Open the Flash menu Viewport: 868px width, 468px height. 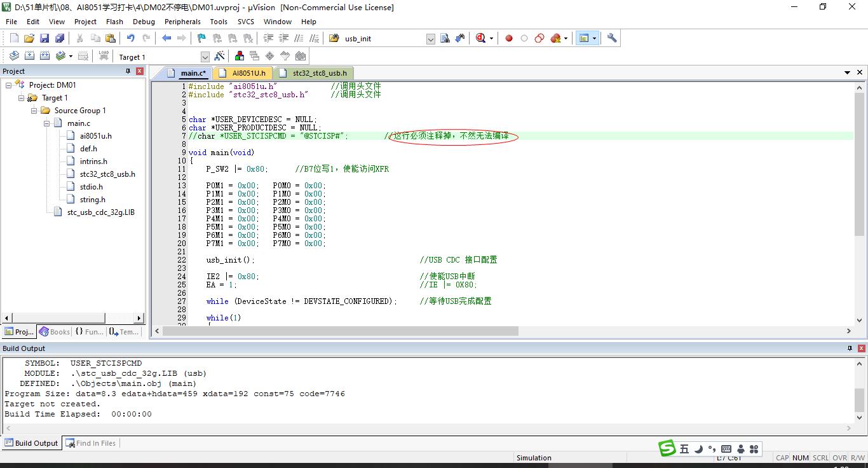click(x=114, y=22)
